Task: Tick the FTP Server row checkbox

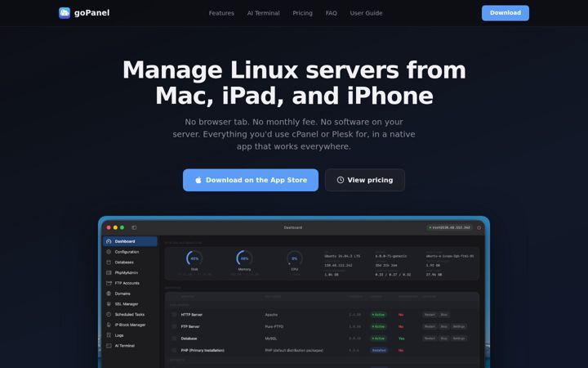Action: (174, 326)
